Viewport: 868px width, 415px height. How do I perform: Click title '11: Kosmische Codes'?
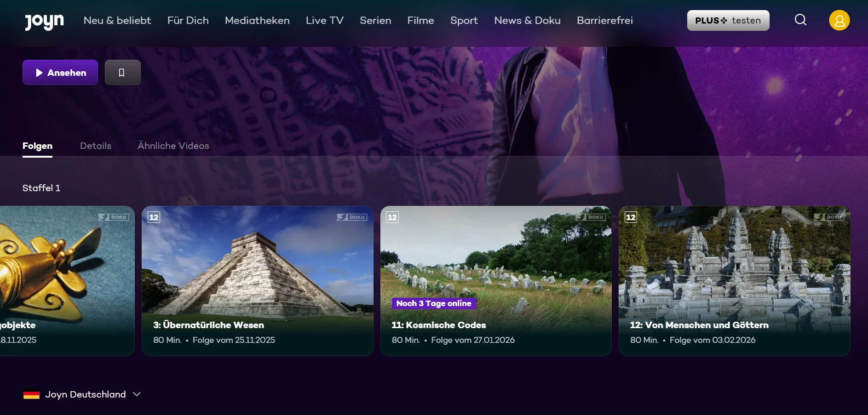[439, 325]
